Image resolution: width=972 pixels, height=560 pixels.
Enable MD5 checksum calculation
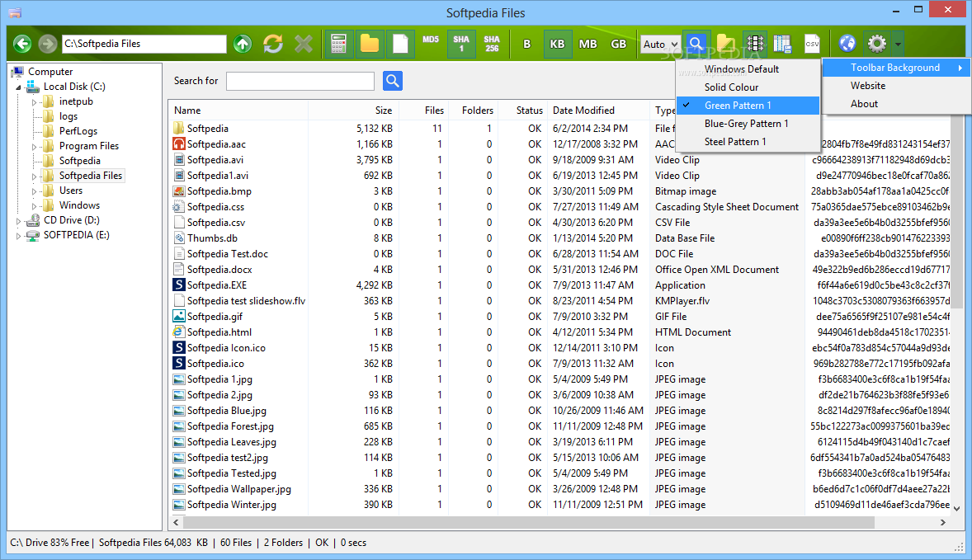(x=431, y=40)
